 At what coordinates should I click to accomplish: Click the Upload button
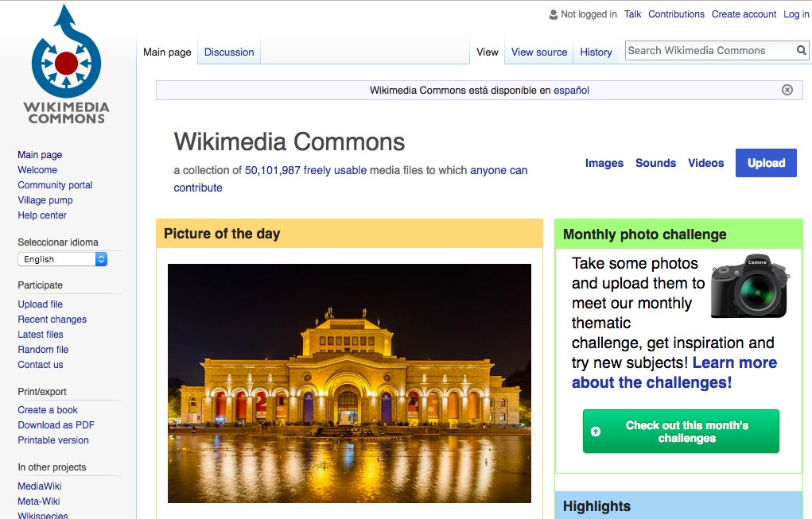(x=765, y=162)
